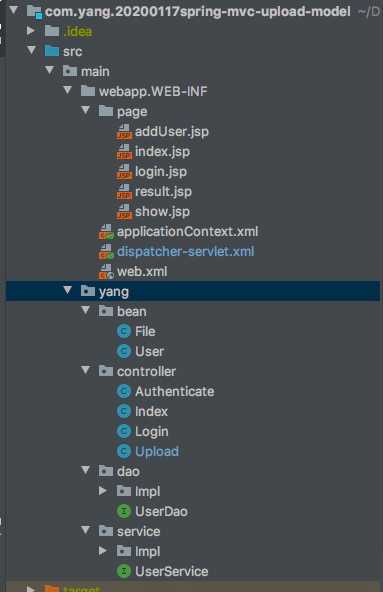Select the dispatcher-servlet.xml file name

click(x=186, y=251)
